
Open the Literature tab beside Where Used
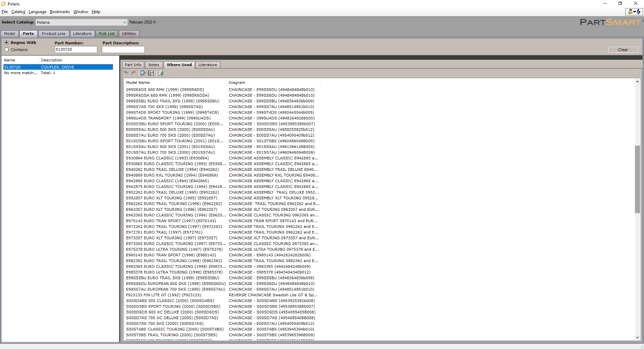click(208, 64)
